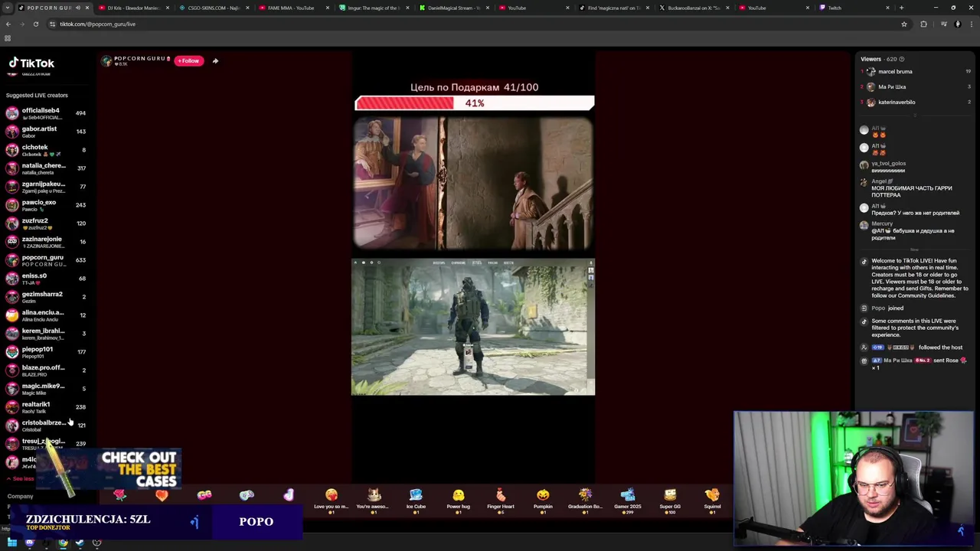Viewport: 980px width, 551px height.
Task: Open realtarik1 live stream
Action: click(x=47, y=407)
